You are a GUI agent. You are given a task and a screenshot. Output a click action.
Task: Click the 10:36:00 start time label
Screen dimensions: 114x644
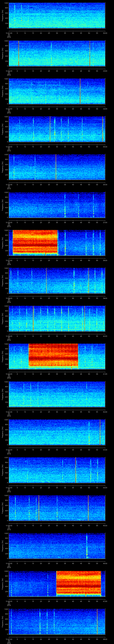(x=9, y=223)
